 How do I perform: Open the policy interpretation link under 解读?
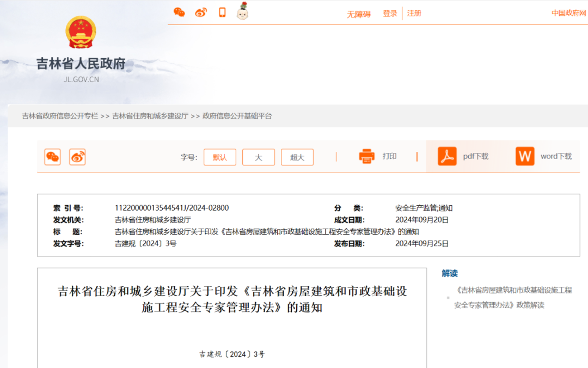coord(511,297)
